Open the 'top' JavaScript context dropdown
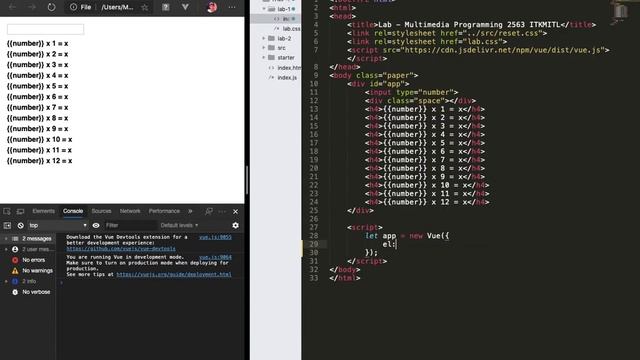 click(58, 225)
